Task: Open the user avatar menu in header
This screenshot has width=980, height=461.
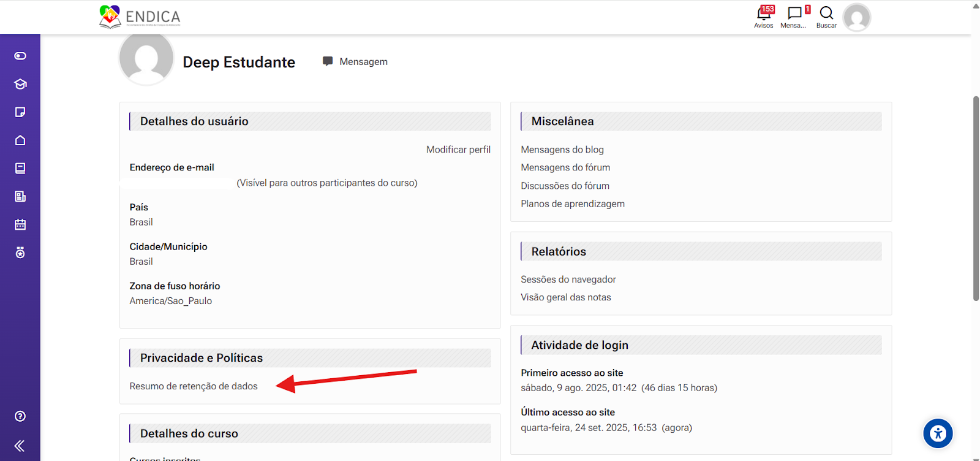Action: 856,17
